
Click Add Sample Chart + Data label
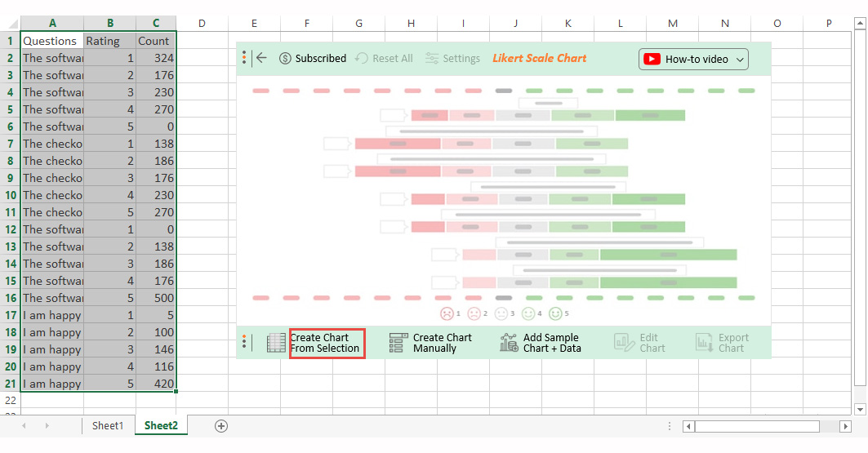552,343
